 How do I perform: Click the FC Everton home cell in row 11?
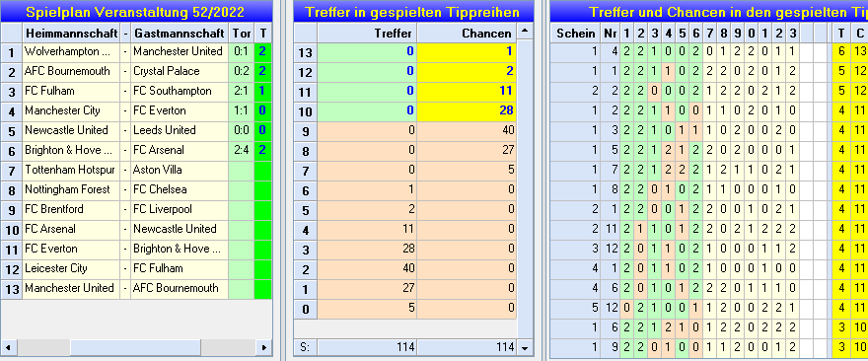[71, 250]
